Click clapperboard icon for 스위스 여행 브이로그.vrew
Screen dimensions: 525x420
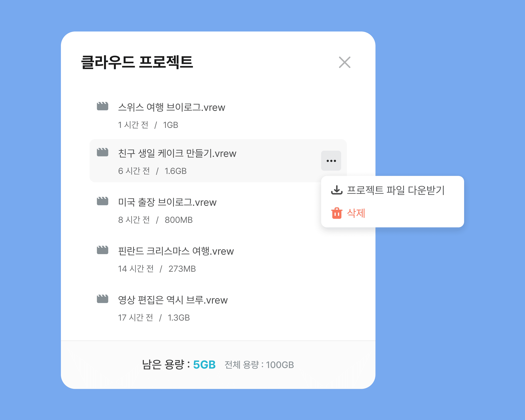[x=103, y=106]
